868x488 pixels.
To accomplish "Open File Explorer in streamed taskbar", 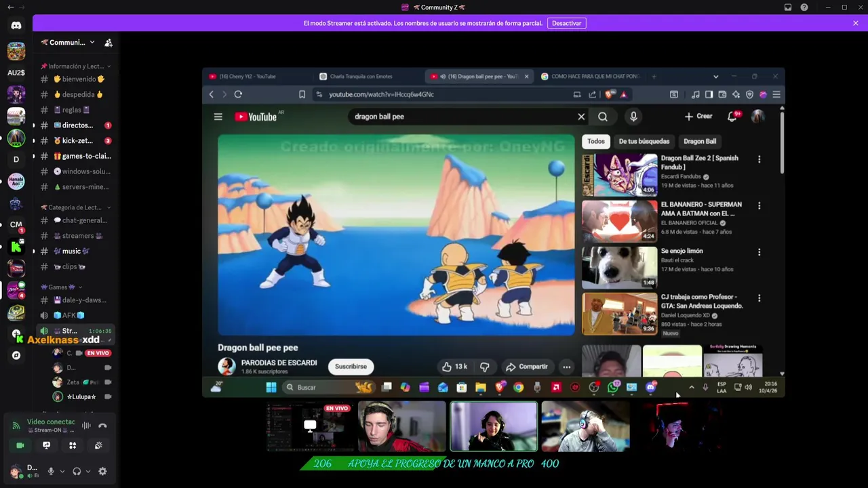I will pyautogui.click(x=481, y=388).
